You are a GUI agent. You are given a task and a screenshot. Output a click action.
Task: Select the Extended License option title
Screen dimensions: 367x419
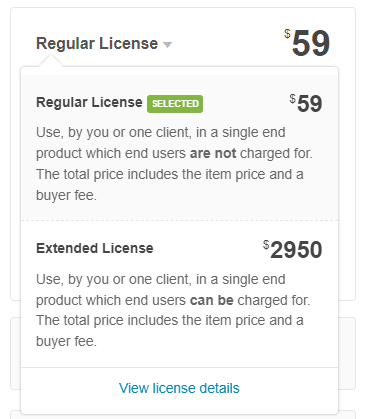click(95, 248)
